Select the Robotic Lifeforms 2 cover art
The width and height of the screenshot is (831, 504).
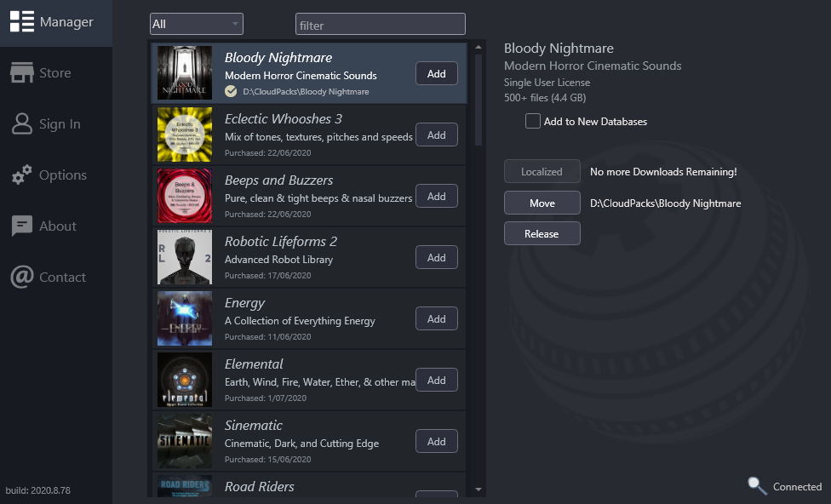185,257
